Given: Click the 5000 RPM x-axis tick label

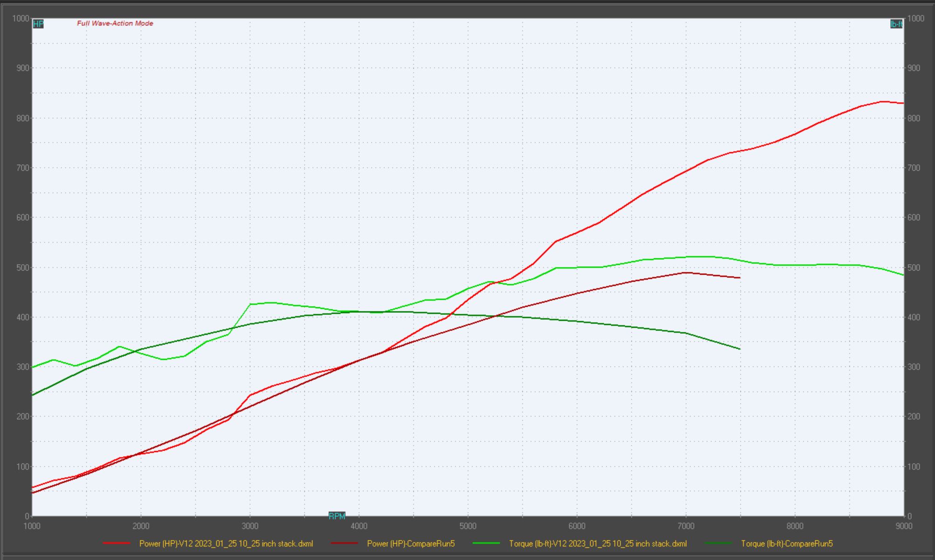Looking at the screenshot, I should 468,526.
